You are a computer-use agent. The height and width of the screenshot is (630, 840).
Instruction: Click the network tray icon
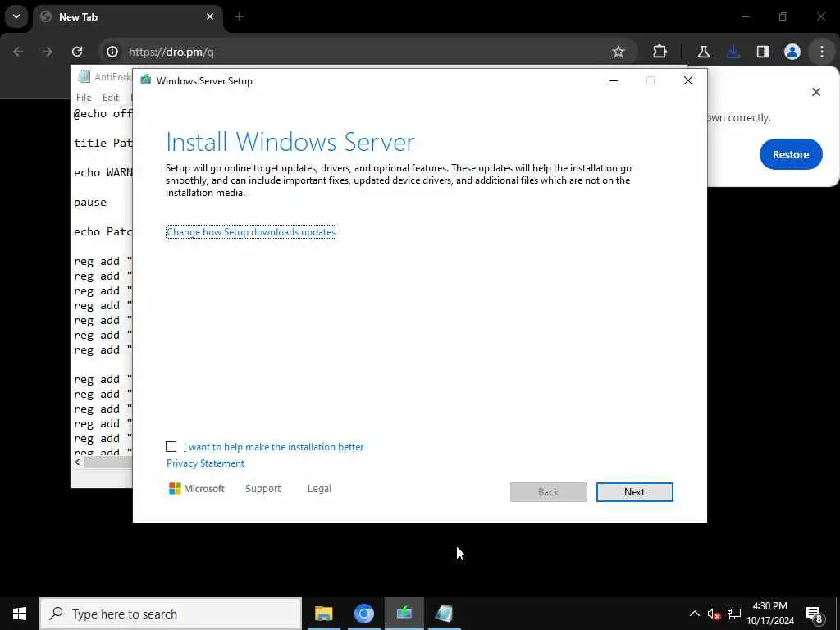[x=734, y=614]
